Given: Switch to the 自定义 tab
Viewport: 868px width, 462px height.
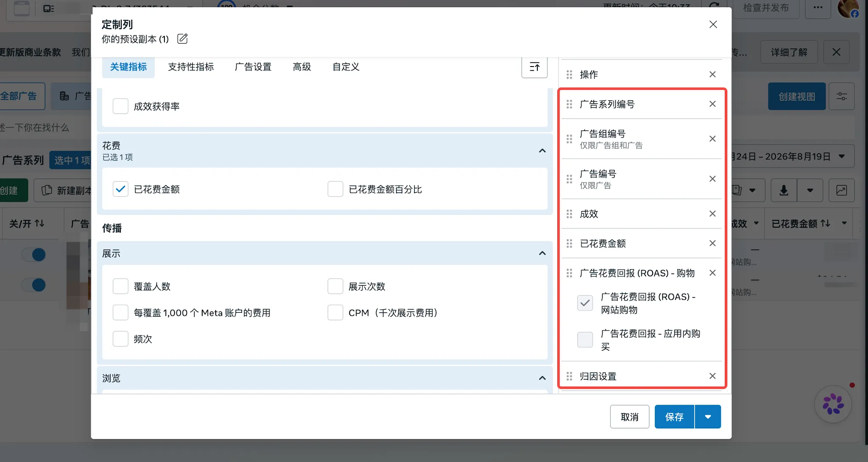Looking at the screenshot, I should click(346, 67).
